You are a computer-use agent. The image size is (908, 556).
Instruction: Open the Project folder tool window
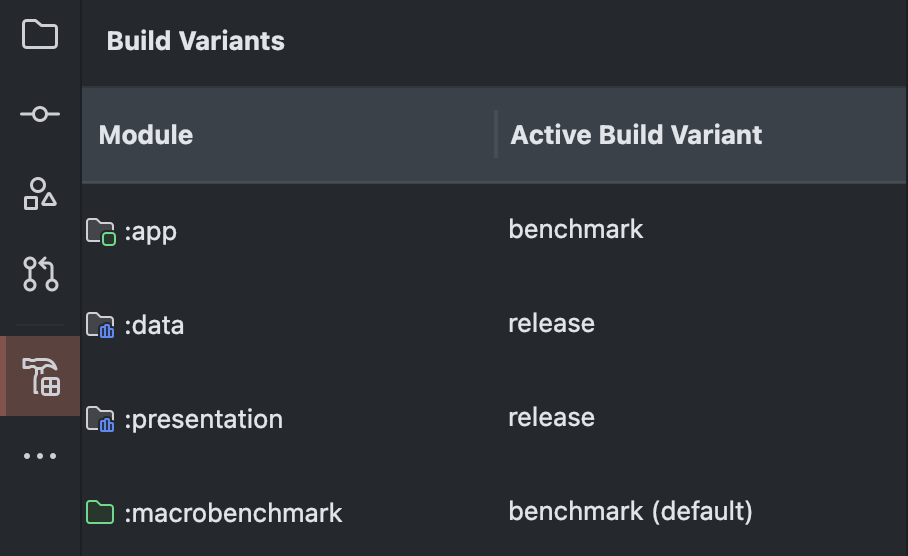[x=40, y=35]
